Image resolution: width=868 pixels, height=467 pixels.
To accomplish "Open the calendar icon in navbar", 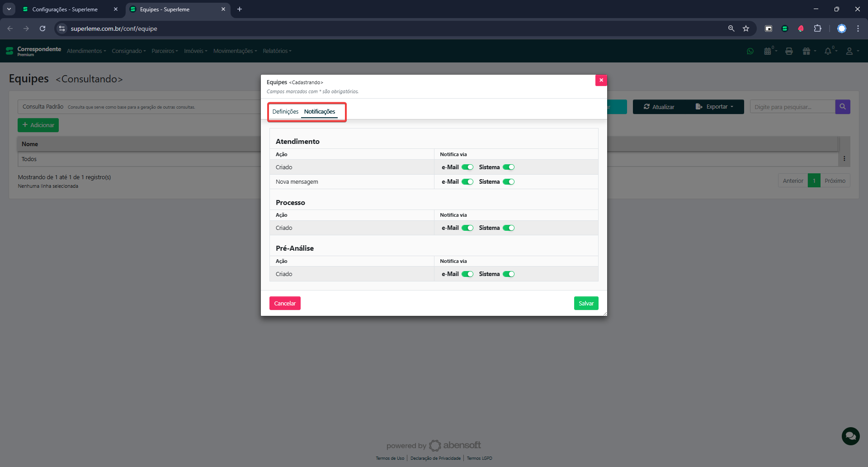I will [768, 51].
